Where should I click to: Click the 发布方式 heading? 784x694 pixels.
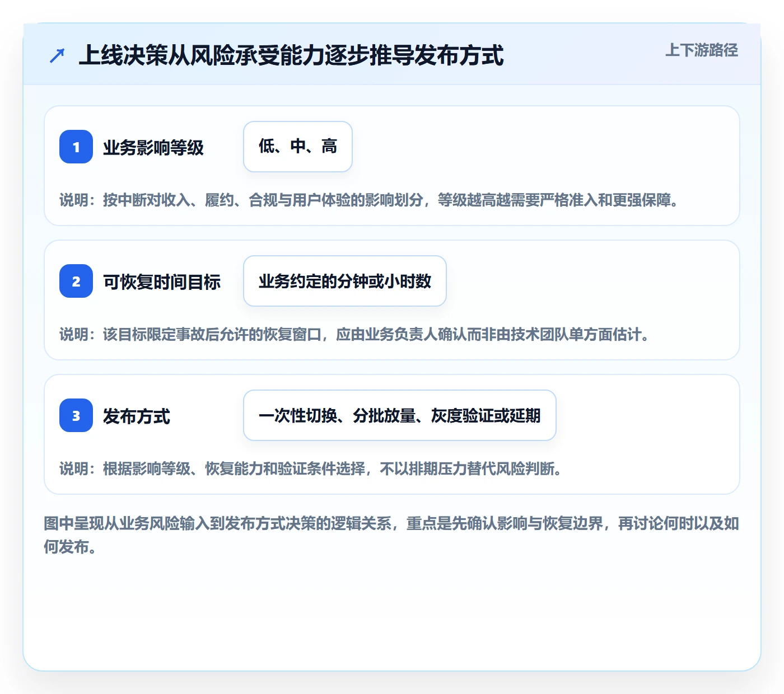click(x=137, y=416)
